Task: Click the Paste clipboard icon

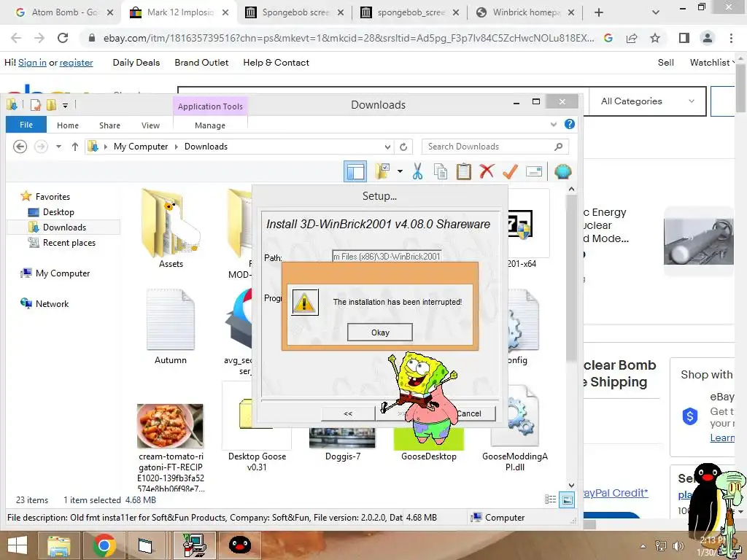Action: 463,171
